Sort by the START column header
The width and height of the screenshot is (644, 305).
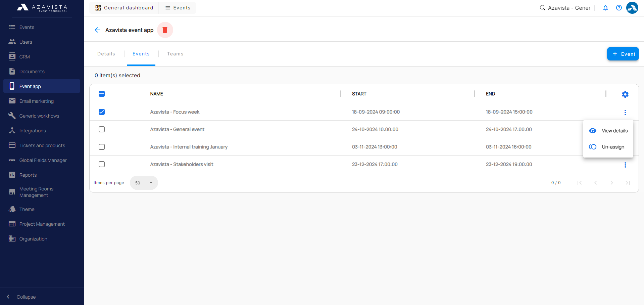pos(359,94)
